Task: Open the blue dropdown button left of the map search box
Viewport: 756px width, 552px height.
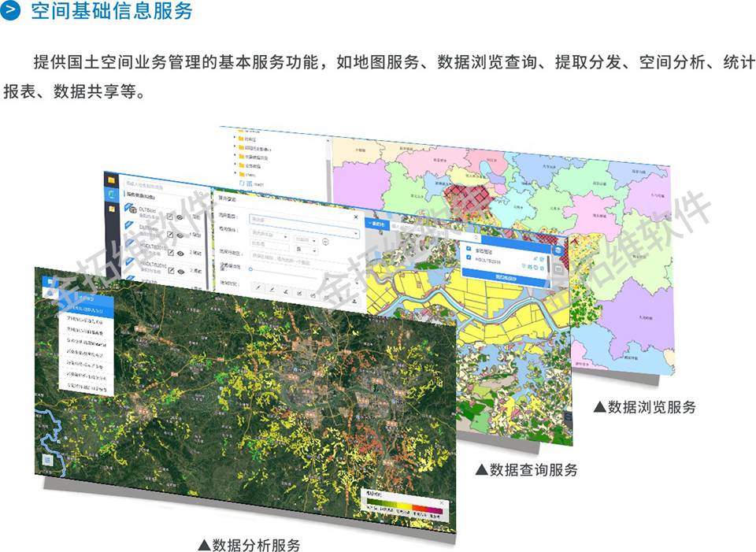Action: pyautogui.click(x=377, y=224)
